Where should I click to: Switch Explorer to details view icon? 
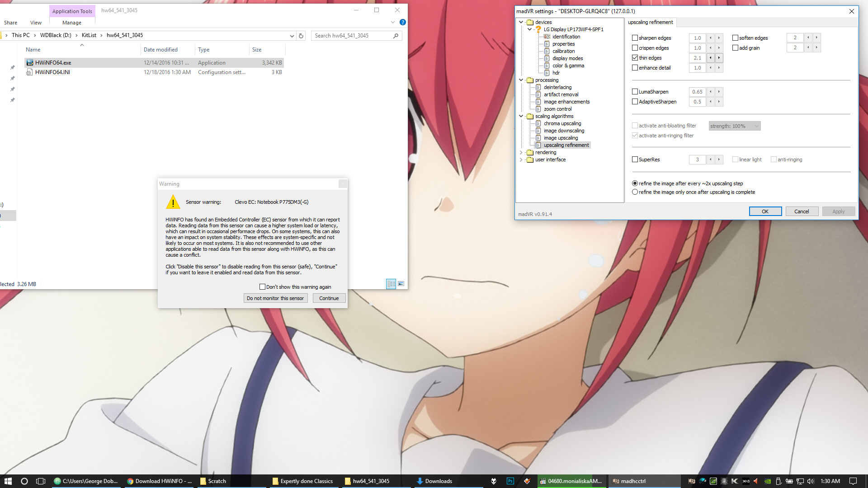point(391,284)
